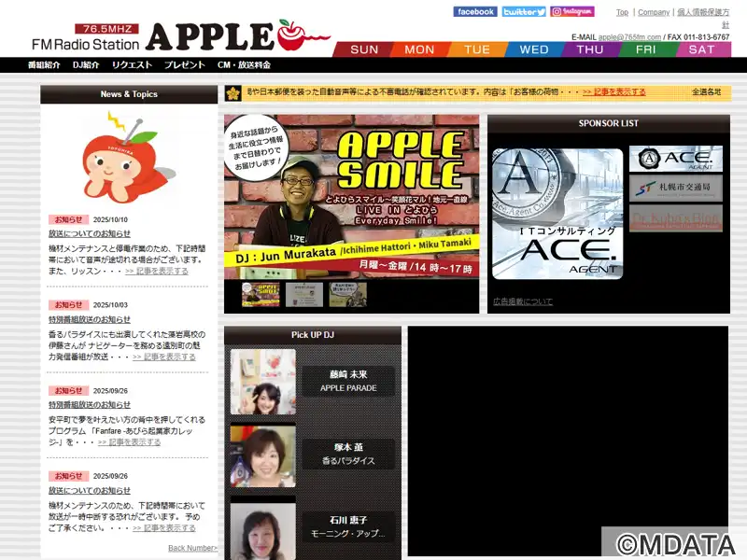
Task: Select the SUN schedule tab
Action: pos(364,49)
